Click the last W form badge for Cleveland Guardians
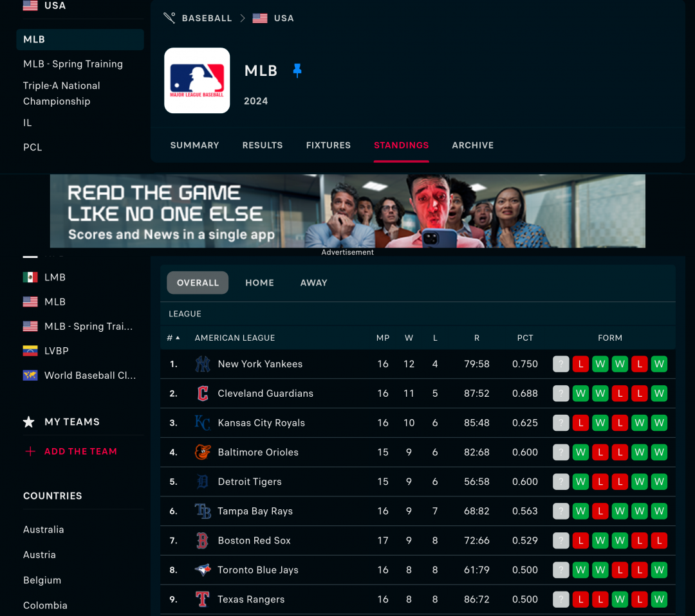The height and width of the screenshot is (616, 695). [659, 394]
